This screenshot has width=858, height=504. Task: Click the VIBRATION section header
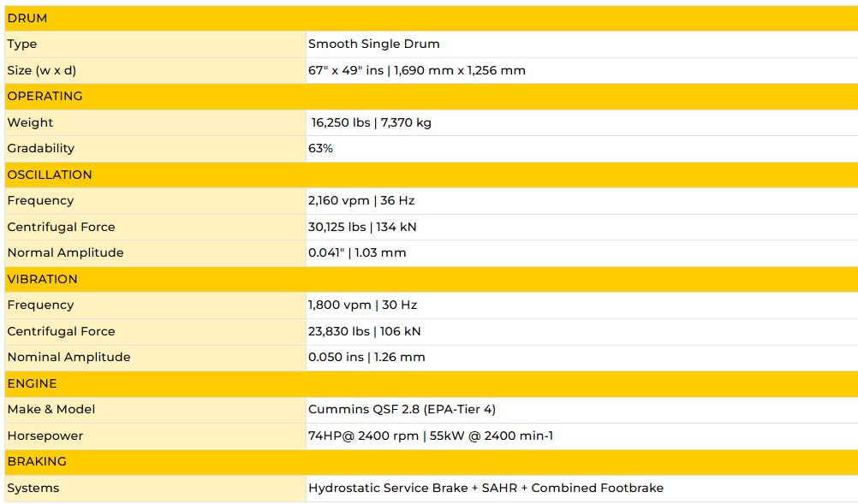[x=43, y=279]
